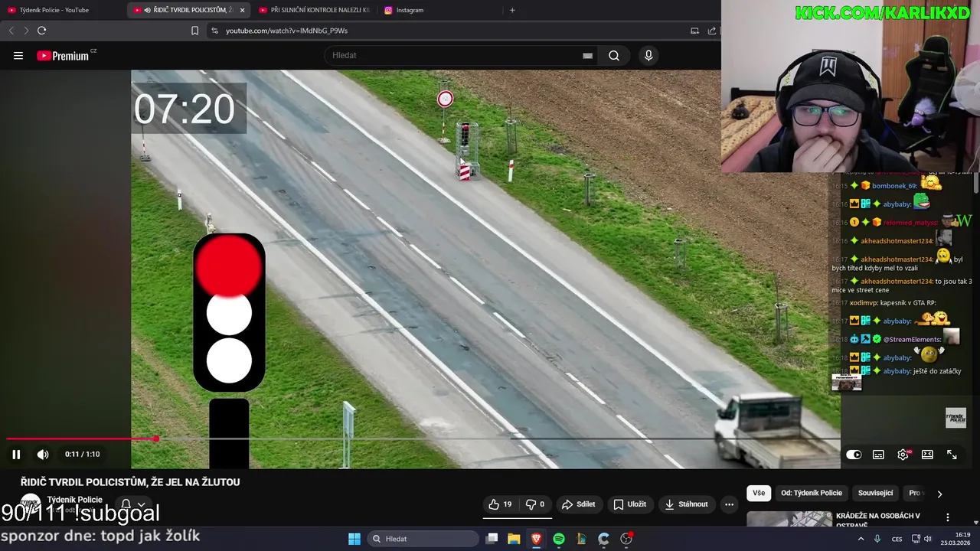980x551 pixels.
Task: Open the Krádeže na osobách v Ostravě thumbnail
Action: tap(789, 520)
